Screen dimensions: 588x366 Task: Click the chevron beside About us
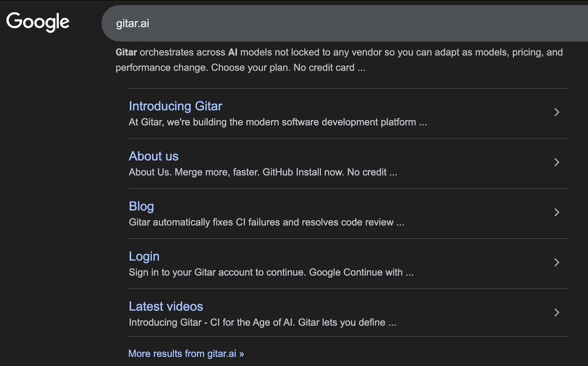coord(556,162)
